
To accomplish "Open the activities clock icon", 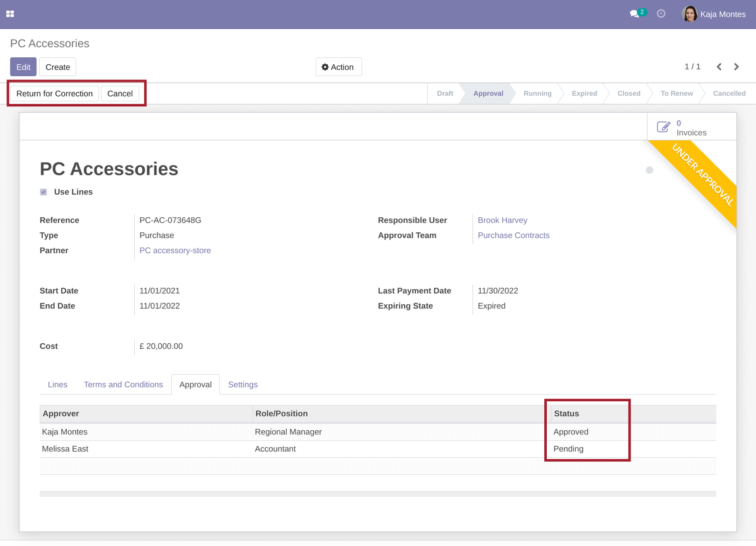I will [x=661, y=14].
